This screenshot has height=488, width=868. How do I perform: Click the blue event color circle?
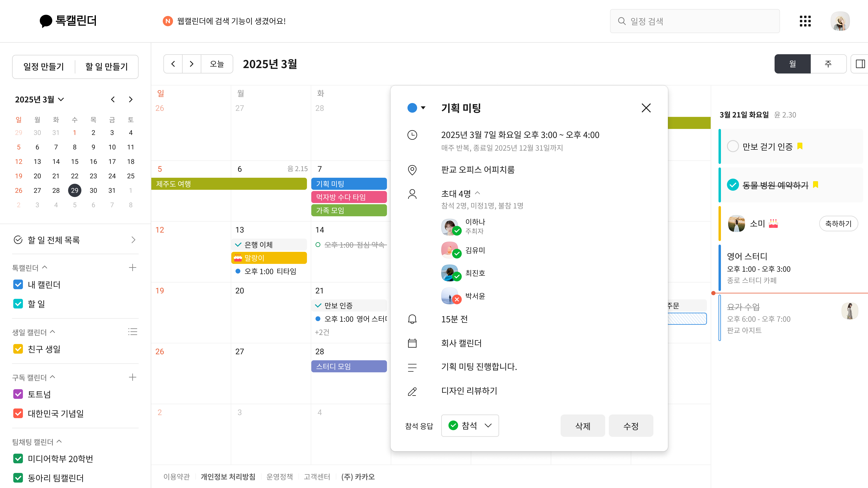(412, 108)
